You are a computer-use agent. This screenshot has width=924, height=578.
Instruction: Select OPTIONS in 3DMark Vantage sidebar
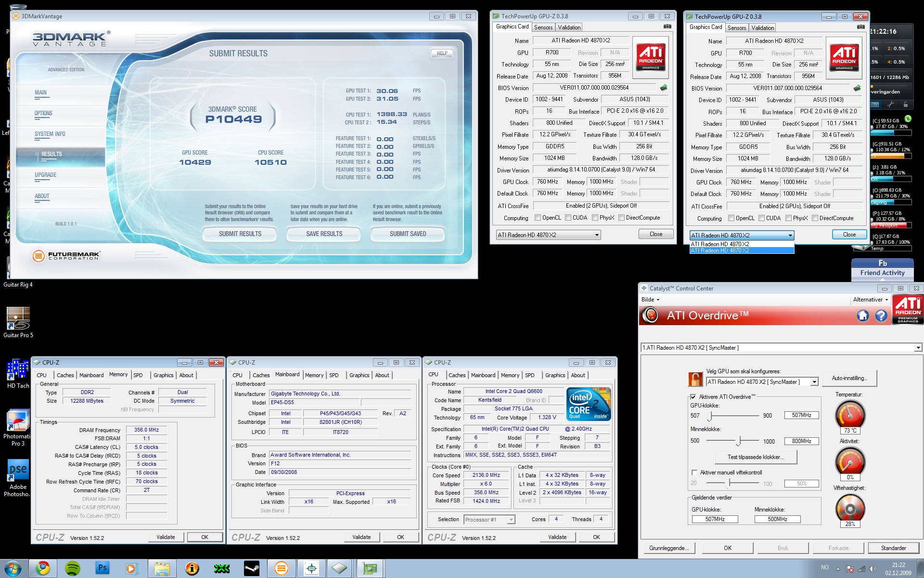43,113
